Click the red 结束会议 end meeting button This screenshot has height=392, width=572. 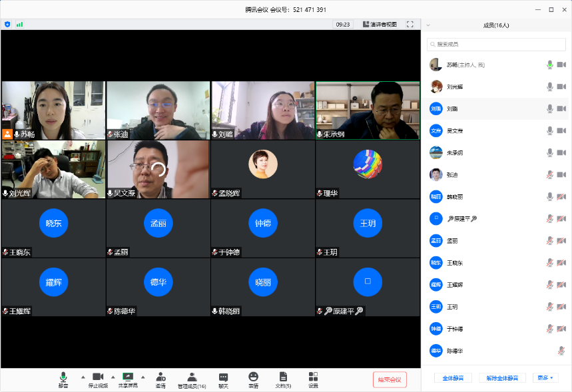[390, 379]
